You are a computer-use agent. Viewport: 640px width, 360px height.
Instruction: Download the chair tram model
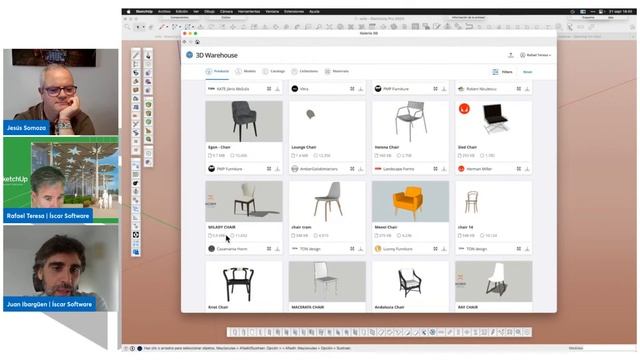pos(361,249)
